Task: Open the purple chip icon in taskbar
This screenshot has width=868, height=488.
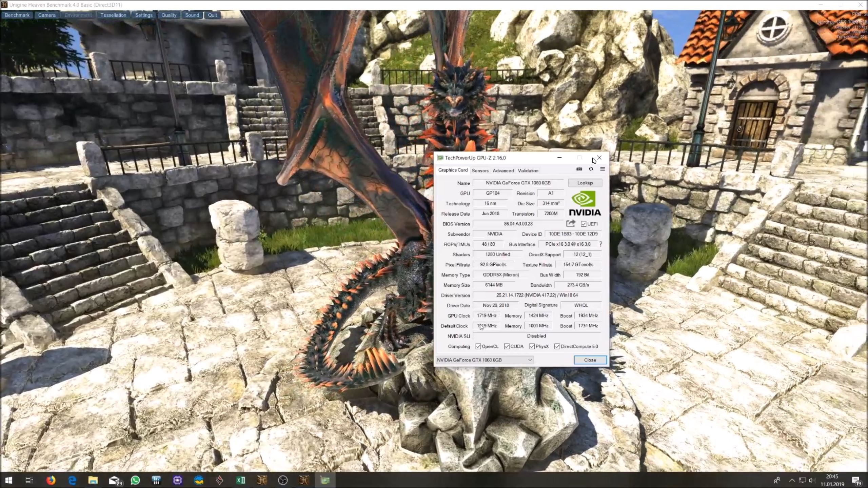Action: tap(177, 480)
